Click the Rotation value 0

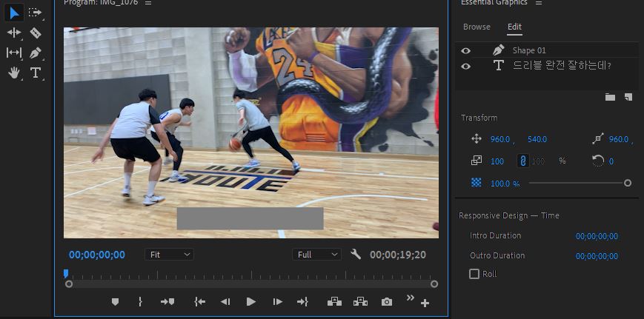tap(611, 161)
